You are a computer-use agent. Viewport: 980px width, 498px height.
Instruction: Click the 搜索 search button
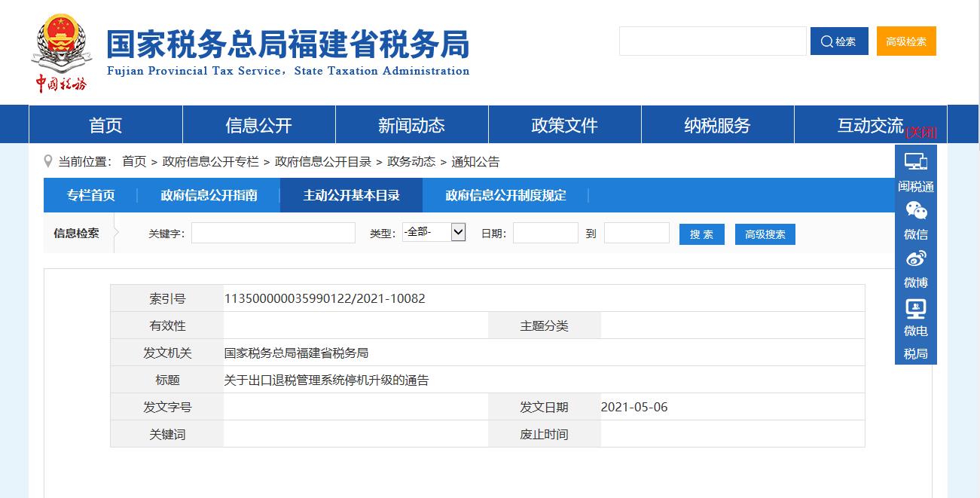point(701,234)
